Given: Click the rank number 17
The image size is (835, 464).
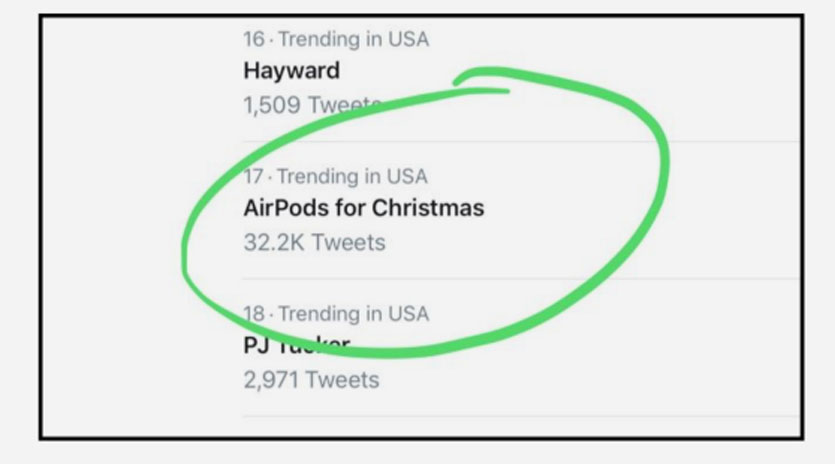Looking at the screenshot, I should 254,177.
